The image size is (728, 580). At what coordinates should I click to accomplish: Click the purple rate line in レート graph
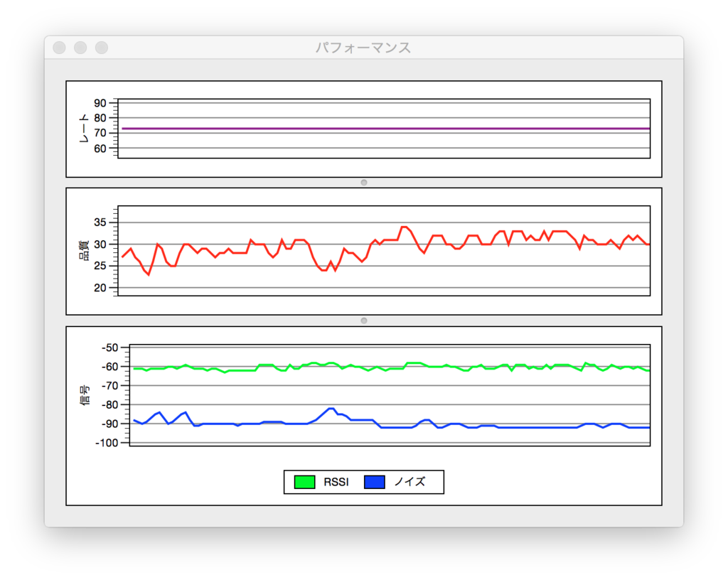pos(385,129)
